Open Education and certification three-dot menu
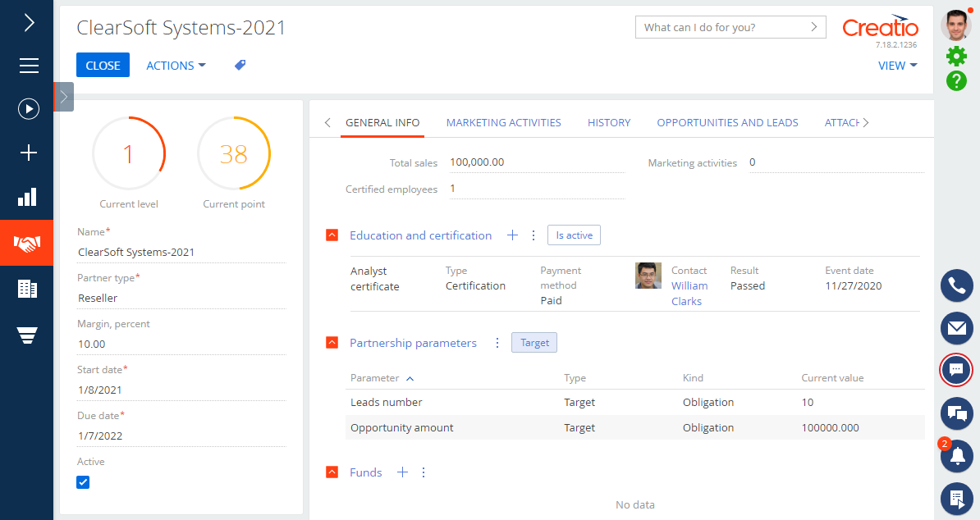980x520 pixels. pyautogui.click(x=534, y=235)
